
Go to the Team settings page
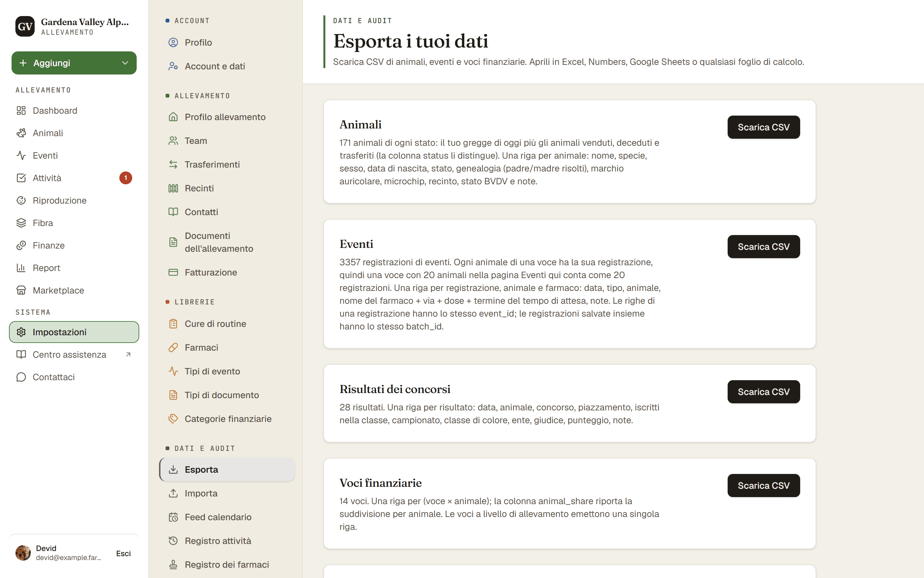pyautogui.click(x=227, y=141)
